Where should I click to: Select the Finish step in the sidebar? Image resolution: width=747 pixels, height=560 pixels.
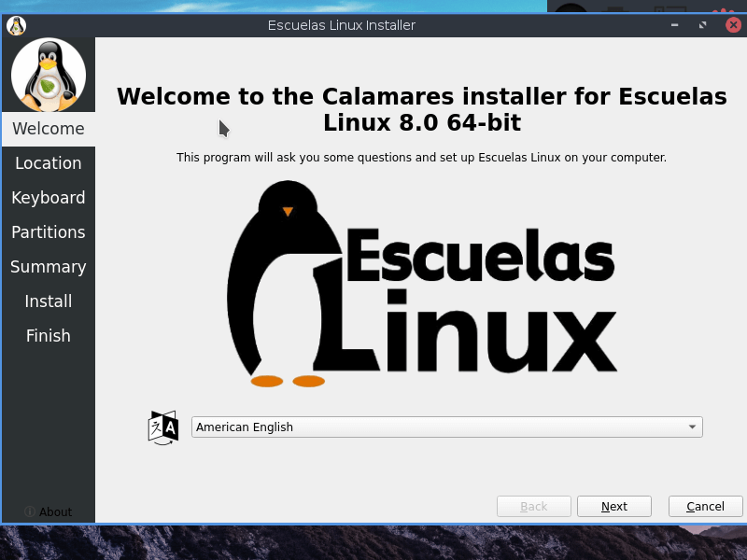48,335
